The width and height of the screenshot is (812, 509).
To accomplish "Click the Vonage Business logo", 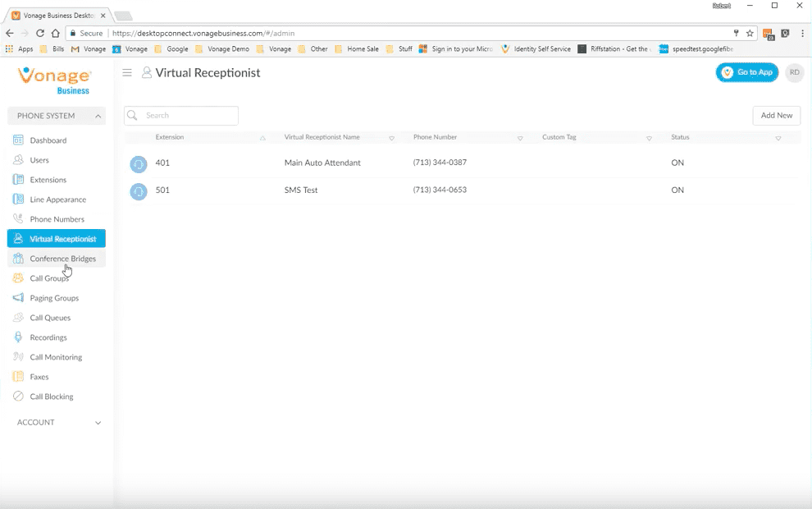I will click(55, 80).
